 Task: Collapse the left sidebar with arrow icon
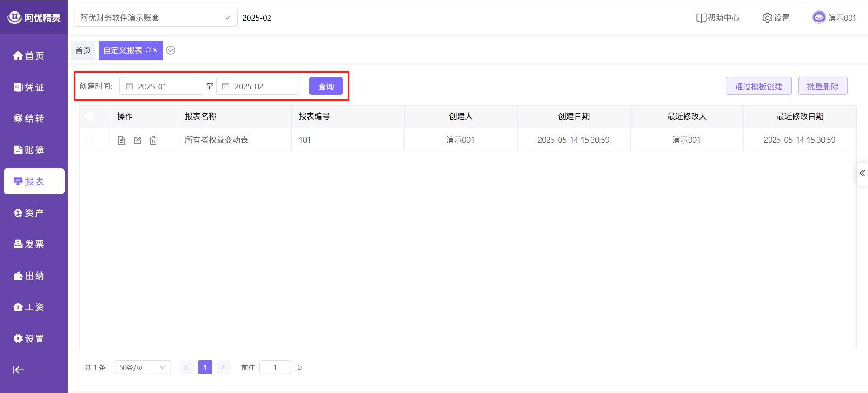[x=19, y=370]
